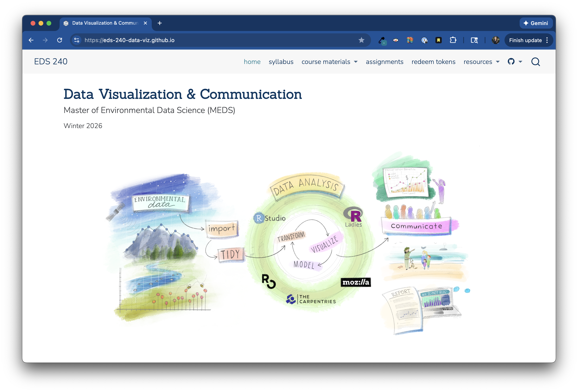The width and height of the screenshot is (578, 392).
Task: Open the 1Password extension icon
Action: click(x=424, y=40)
